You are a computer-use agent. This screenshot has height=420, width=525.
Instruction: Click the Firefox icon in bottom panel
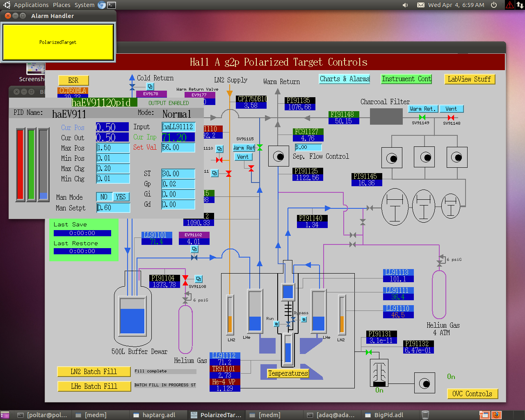[x=496, y=415]
